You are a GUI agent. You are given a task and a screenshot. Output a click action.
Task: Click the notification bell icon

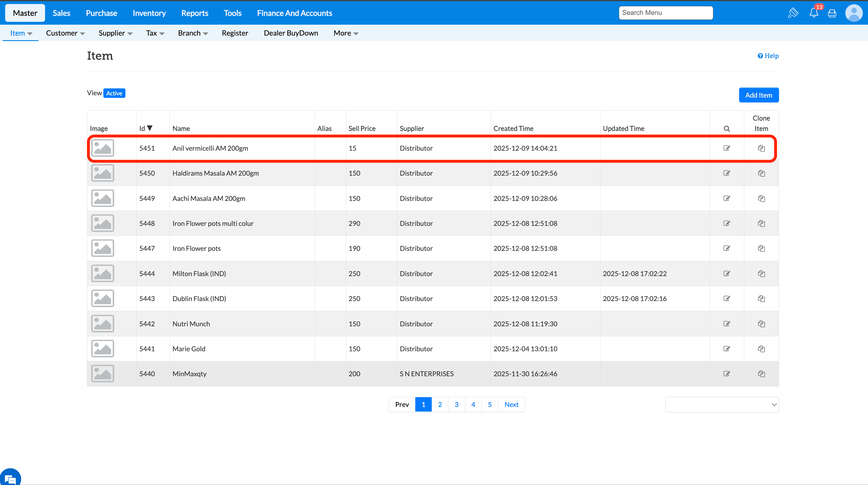pos(813,13)
